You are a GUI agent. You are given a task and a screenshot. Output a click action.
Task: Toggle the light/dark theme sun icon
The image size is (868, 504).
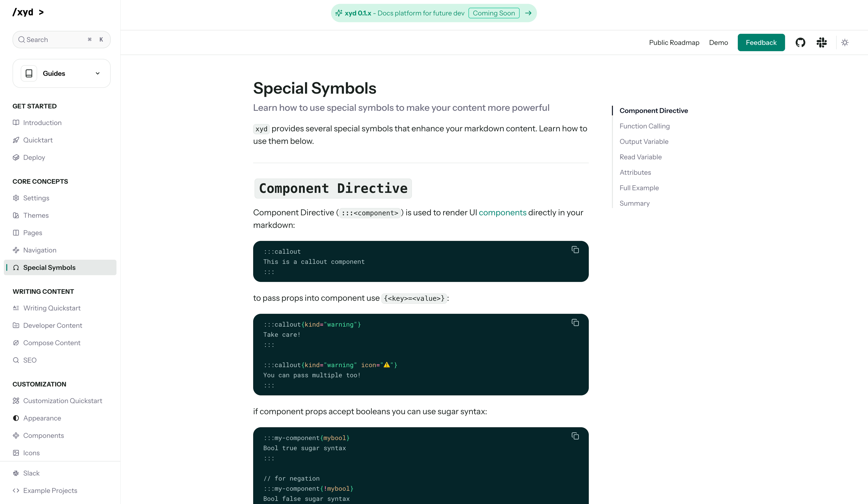(845, 42)
